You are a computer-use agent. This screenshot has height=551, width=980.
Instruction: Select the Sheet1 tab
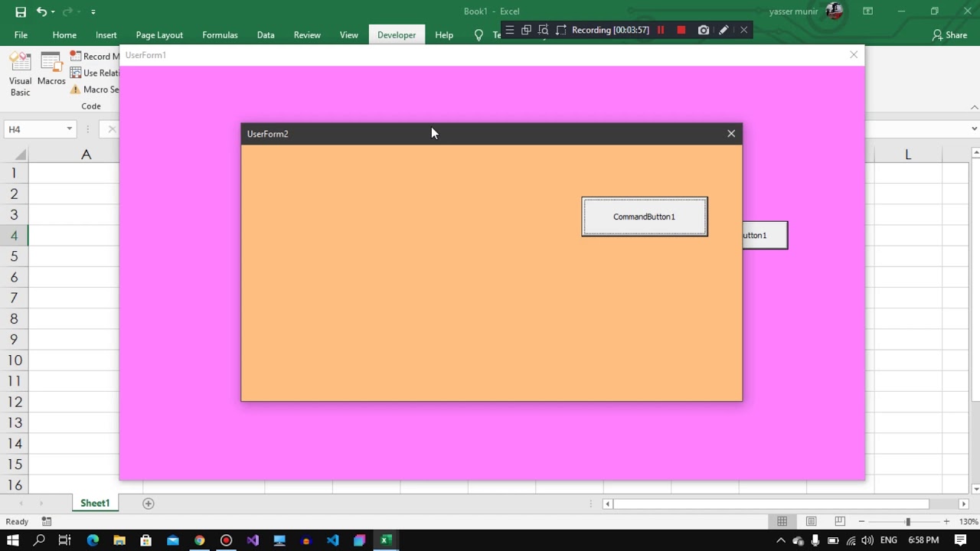click(95, 503)
